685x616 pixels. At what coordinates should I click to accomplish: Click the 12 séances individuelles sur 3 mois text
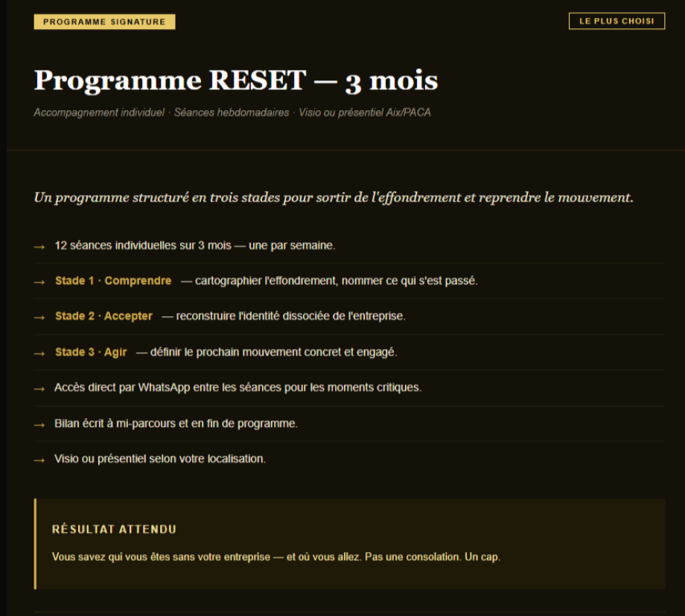click(194, 246)
